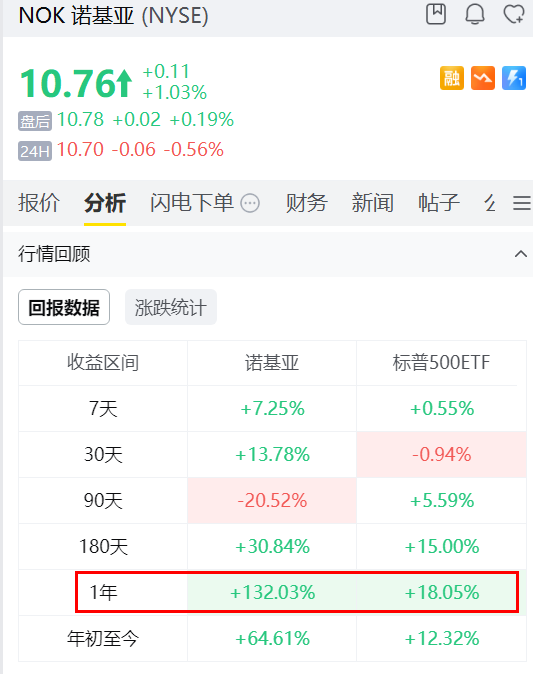
Task: Select the 分析 tab
Action: pyautogui.click(x=105, y=202)
